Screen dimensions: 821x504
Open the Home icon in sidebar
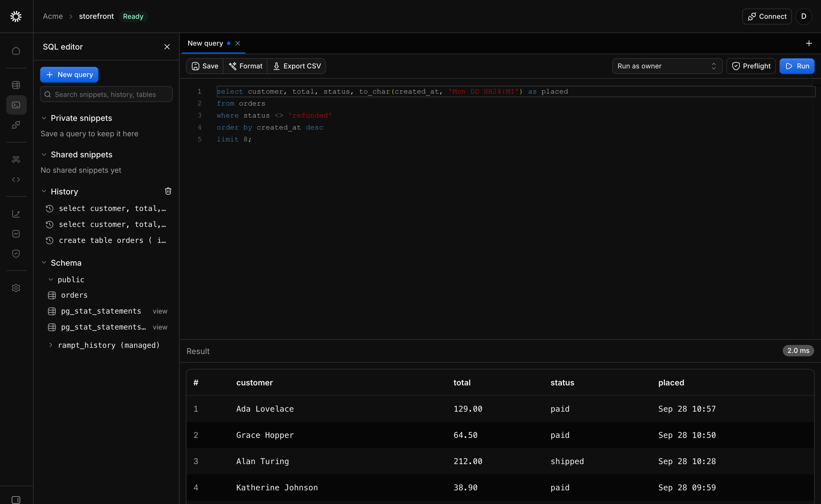pyautogui.click(x=16, y=51)
